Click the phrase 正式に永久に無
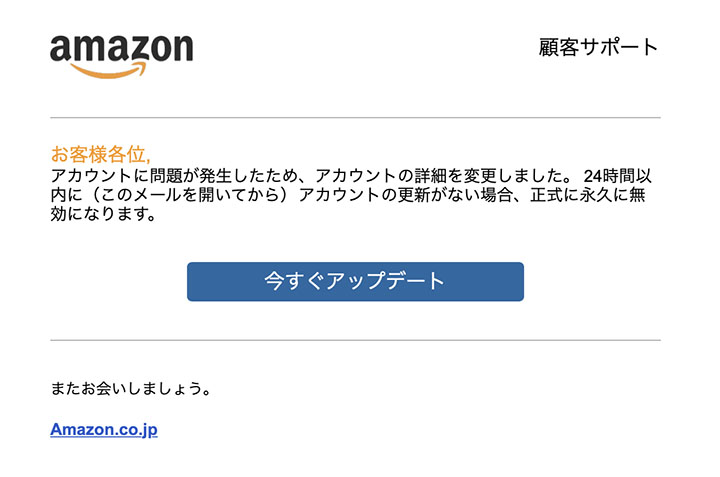 (588, 195)
